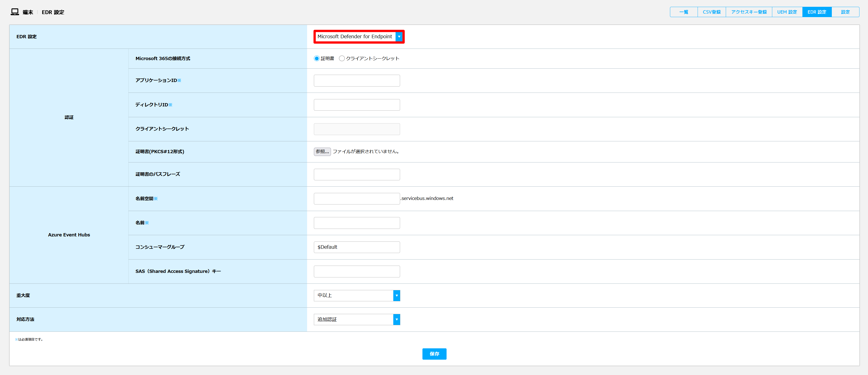This screenshot has height=375, width=868.
Task: Open the 設定 tab
Action: click(x=845, y=12)
